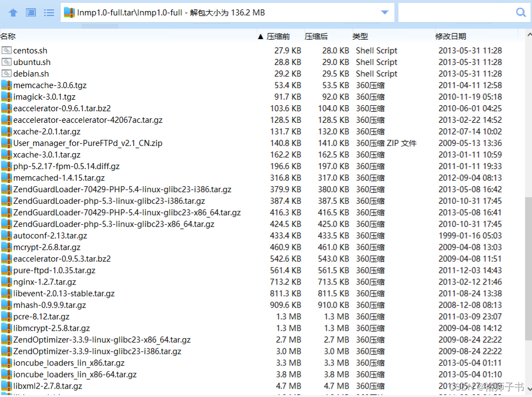Click the archive icon of libevent-2.0.13-stable.tar.gz
Screen dimensions: 532x397
tap(7, 293)
